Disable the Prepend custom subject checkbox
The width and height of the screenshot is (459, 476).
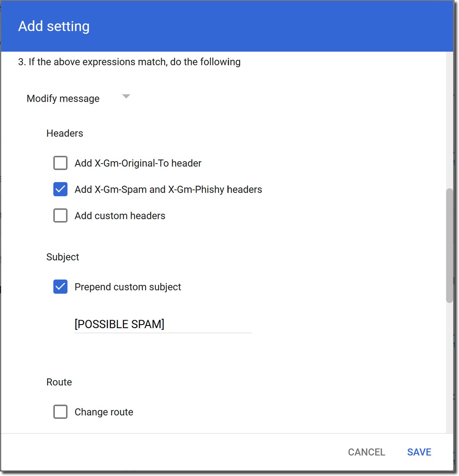pyautogui.click(x=60, y=287)
